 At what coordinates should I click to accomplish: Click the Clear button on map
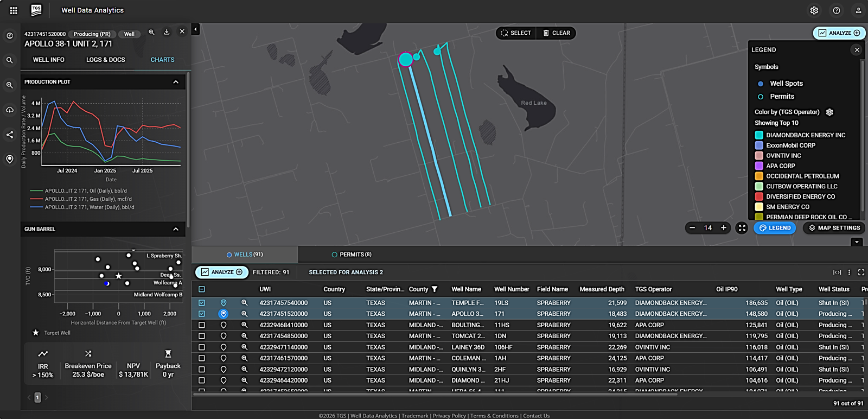(556, 33)
